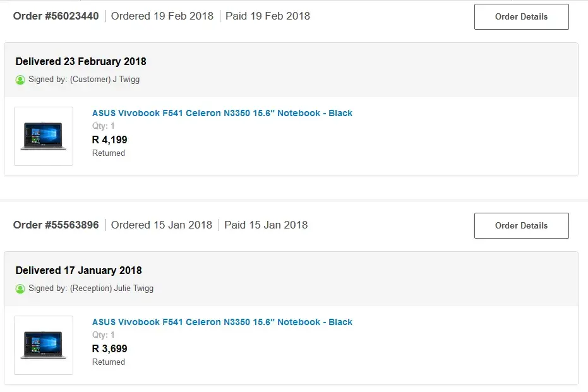Select the Order #56023440 number text
588x392 pixels.
pos(56,16)
